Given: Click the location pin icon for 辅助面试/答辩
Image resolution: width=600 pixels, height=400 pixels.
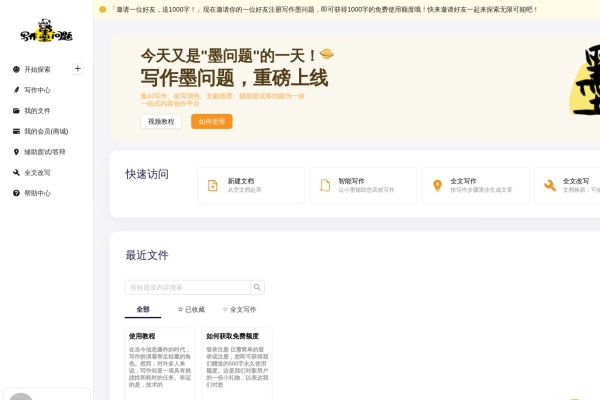Looking at the screenshot, I should (x=16, y=152).
